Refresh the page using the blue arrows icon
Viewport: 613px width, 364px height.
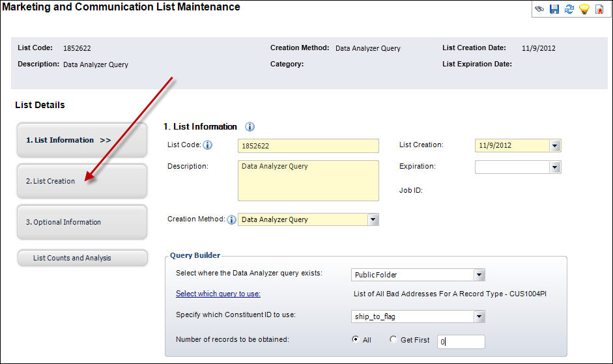(x=569, y=9)
